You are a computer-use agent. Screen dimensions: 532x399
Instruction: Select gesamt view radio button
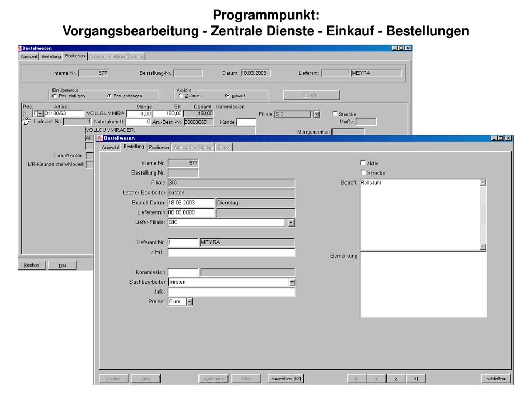pos(228,96)
